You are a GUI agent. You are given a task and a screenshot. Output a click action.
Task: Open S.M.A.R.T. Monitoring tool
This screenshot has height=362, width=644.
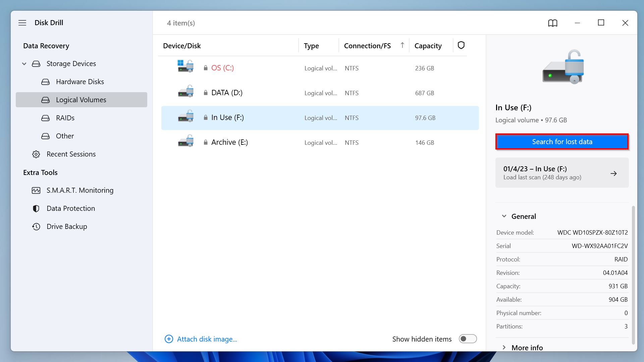pos(80,190)
